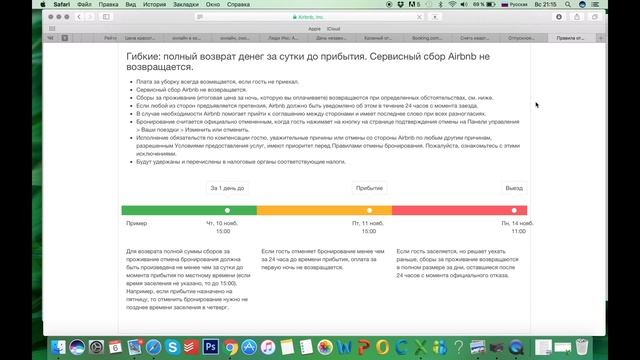
Task: Open Google Chrome from the dock
Action: (x=230, y=347)
